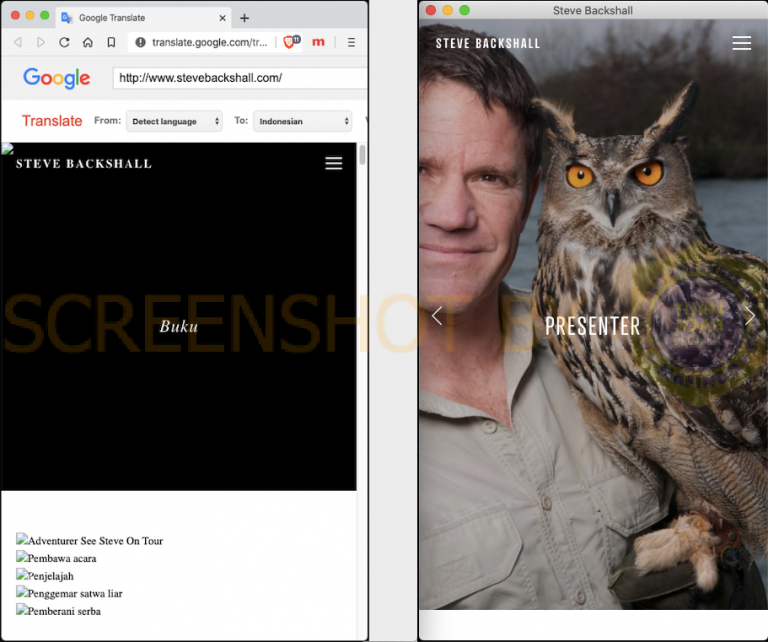This screenshot has width=768, height=642.
Task: Click the red Translate link
Action: pyautogui.click(x=52, y=121)
